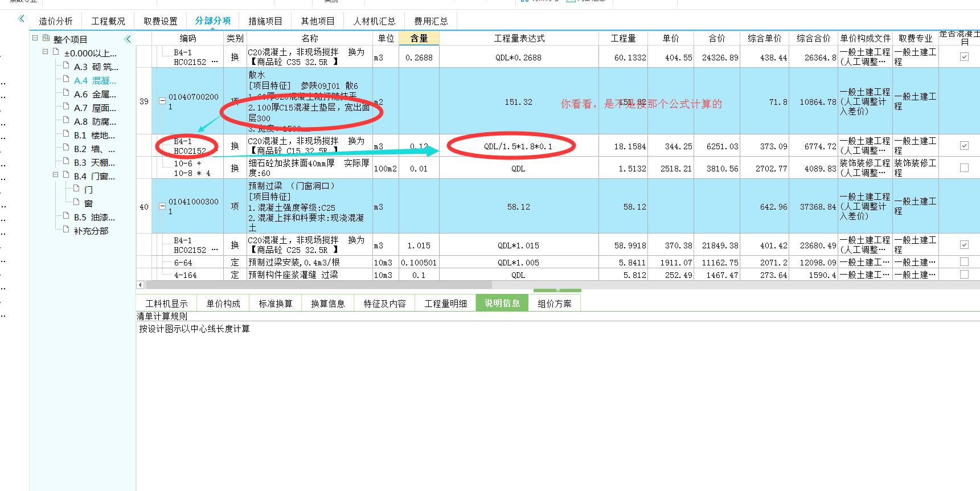Select the QDL*1.005 expression cell
This screenshot has width=980, height=491.
[x=519, y=262]
